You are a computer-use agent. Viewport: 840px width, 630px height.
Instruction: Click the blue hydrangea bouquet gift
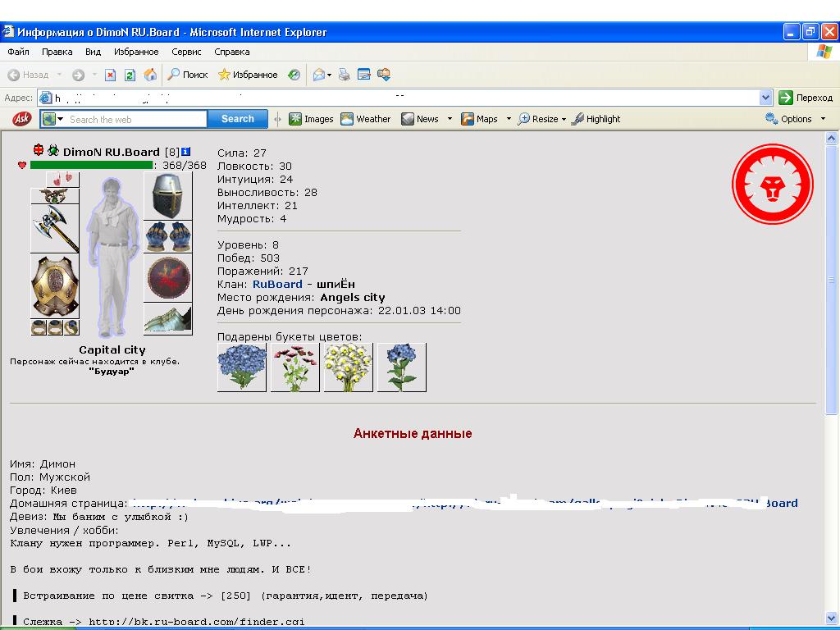(242, 367)
